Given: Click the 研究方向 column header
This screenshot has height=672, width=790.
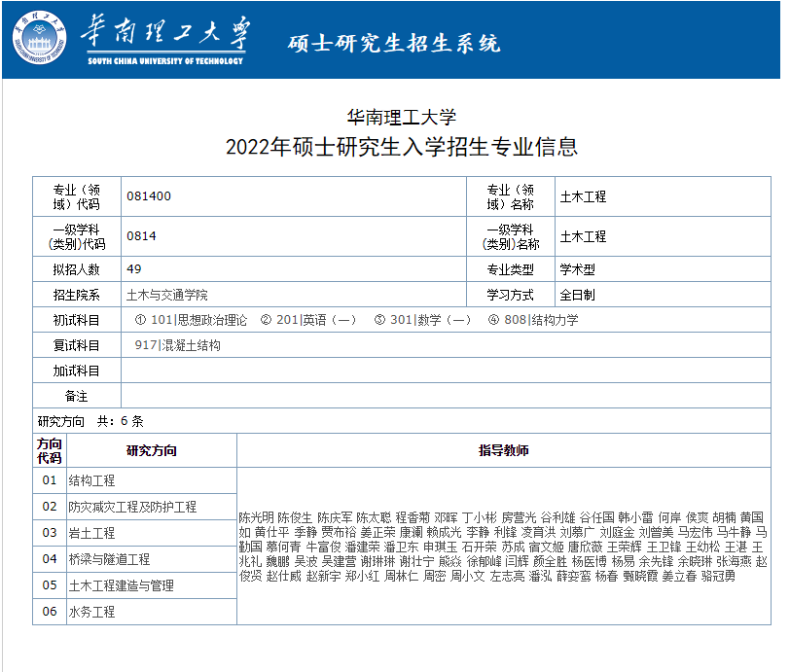Looking at the screenshot, I should (151, 451).
